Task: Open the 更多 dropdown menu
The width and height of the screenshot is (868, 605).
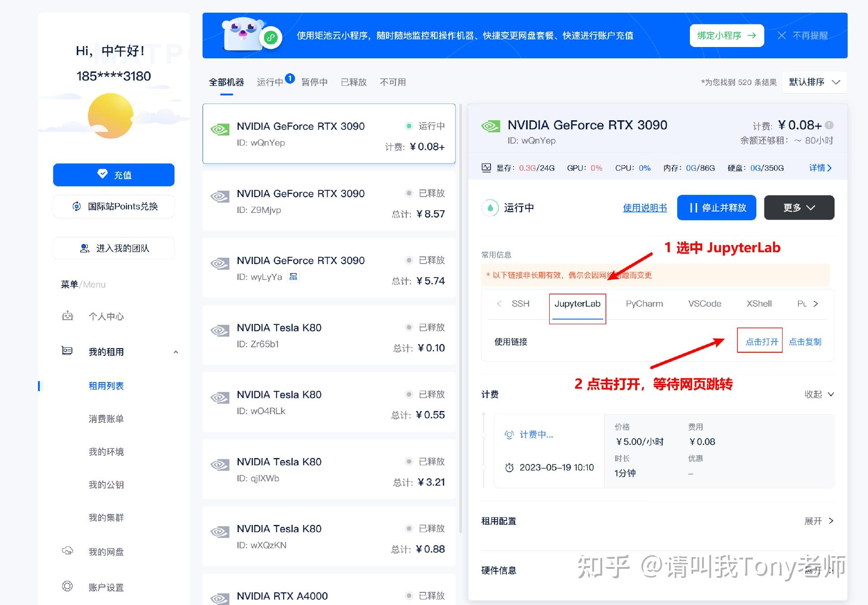Action: [798, 208]
